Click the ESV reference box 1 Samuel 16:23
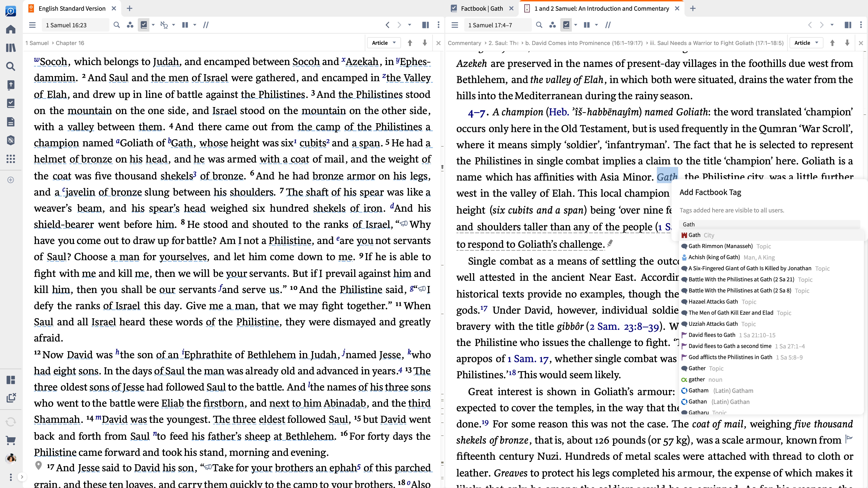This screenshot has height=488, width=868. 75,25
